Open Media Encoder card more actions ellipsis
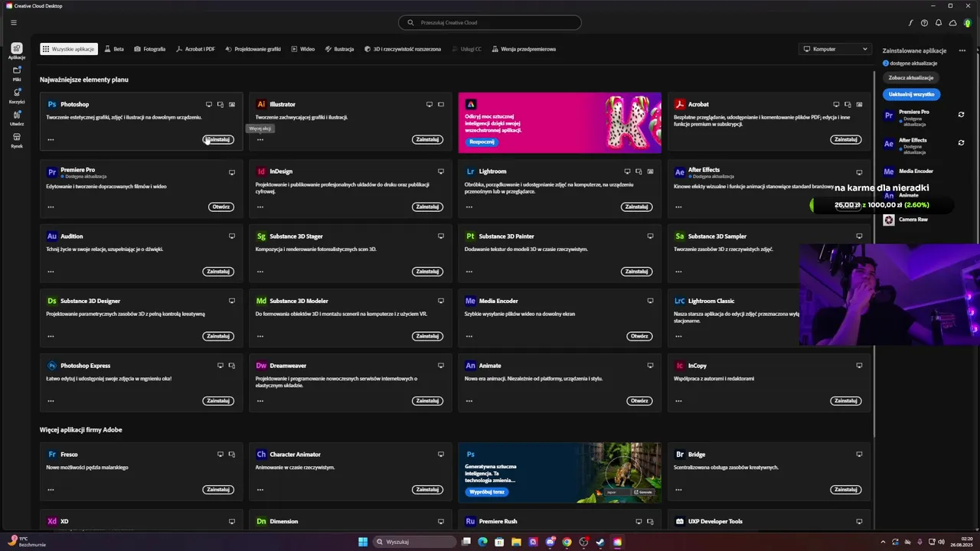The image size is (980, 551). (469, 336)
